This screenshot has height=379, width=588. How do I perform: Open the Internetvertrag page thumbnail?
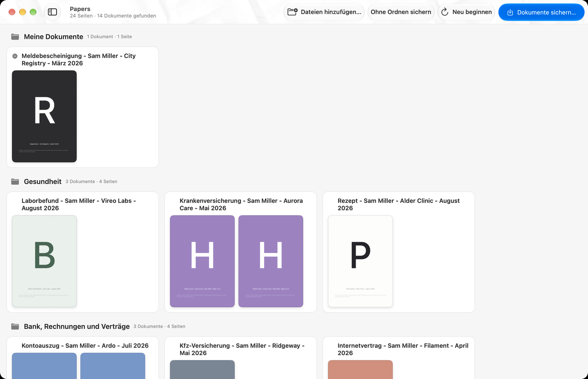click(361, 369)
